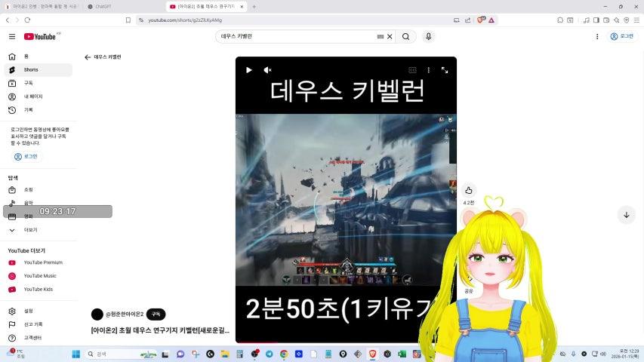
Task: Enter fullscreen on the Shorts player
Action: pos(445,70)
